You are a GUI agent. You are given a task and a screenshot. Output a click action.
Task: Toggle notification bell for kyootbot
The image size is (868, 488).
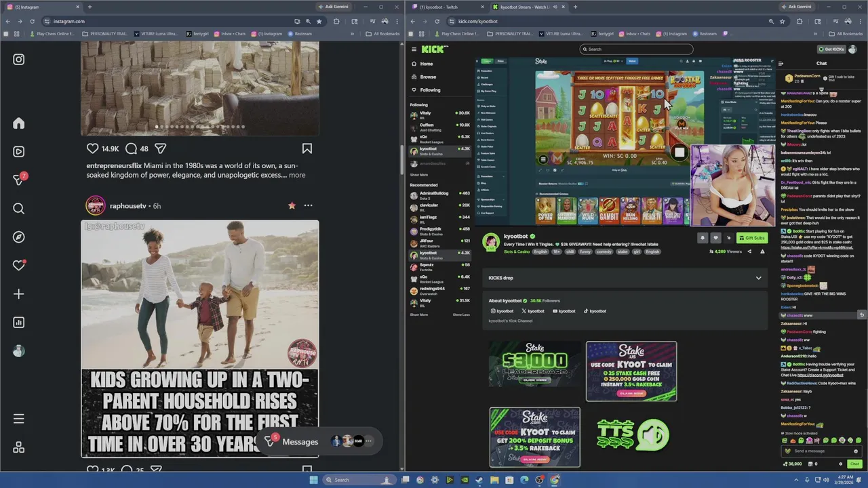(702, 238)
